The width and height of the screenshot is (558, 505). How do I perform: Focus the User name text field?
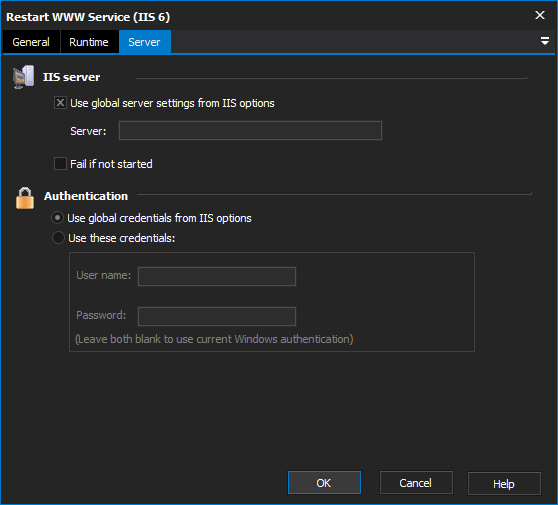point(217,276)
